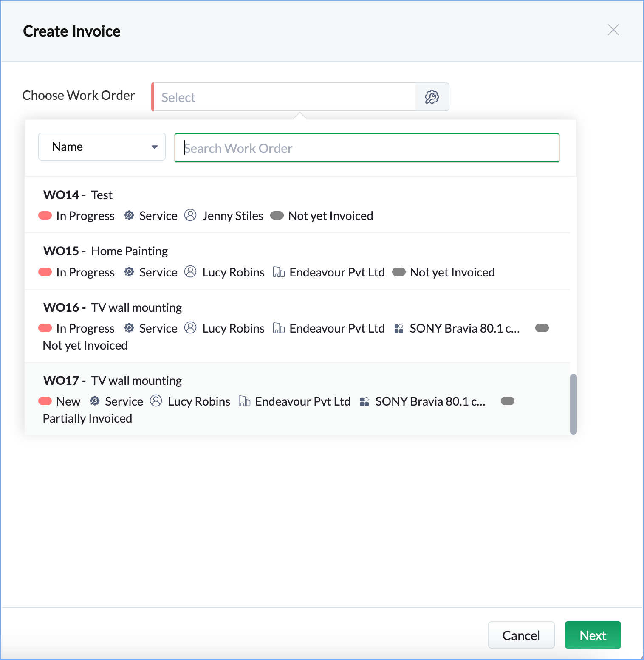Open the Choose Work Order Select field
The height and width of the screenshot is (660, 644).
pyautogui.click(x=284, y=97)
